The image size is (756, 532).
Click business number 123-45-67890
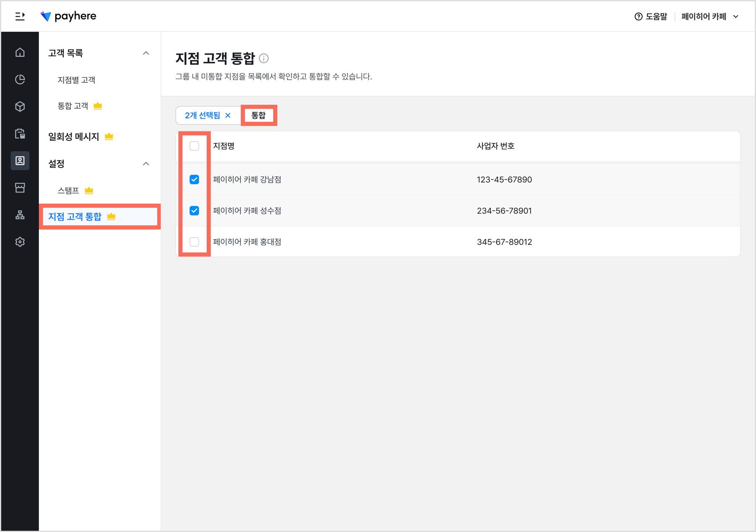504,180
